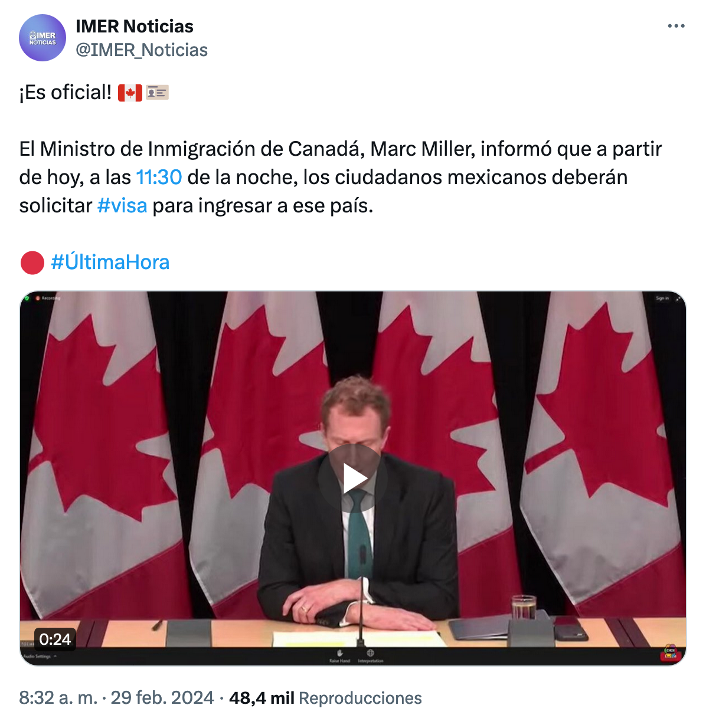
Task: Click the Sign in text in video
Action: coord(662,299)
